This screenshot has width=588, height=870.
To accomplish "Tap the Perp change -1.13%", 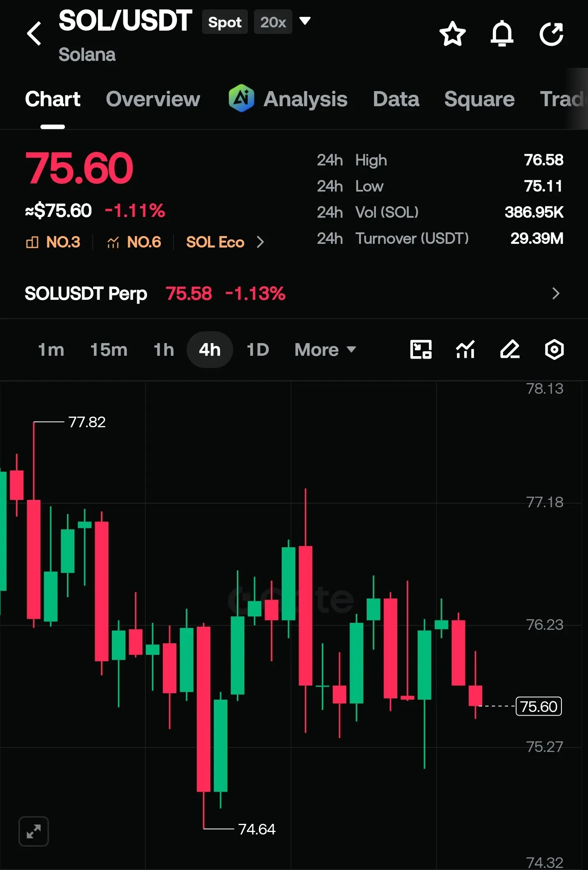I will click(255, 293).
